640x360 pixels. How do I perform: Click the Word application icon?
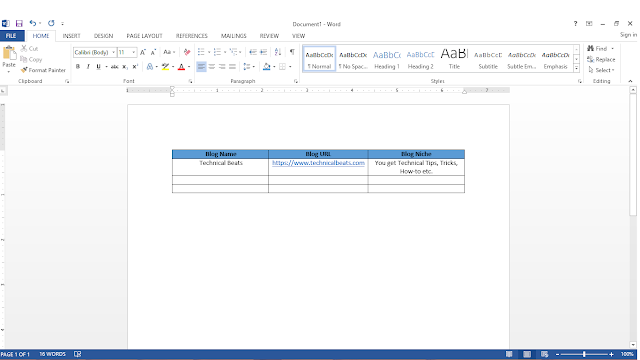click(x=6, y=24)
